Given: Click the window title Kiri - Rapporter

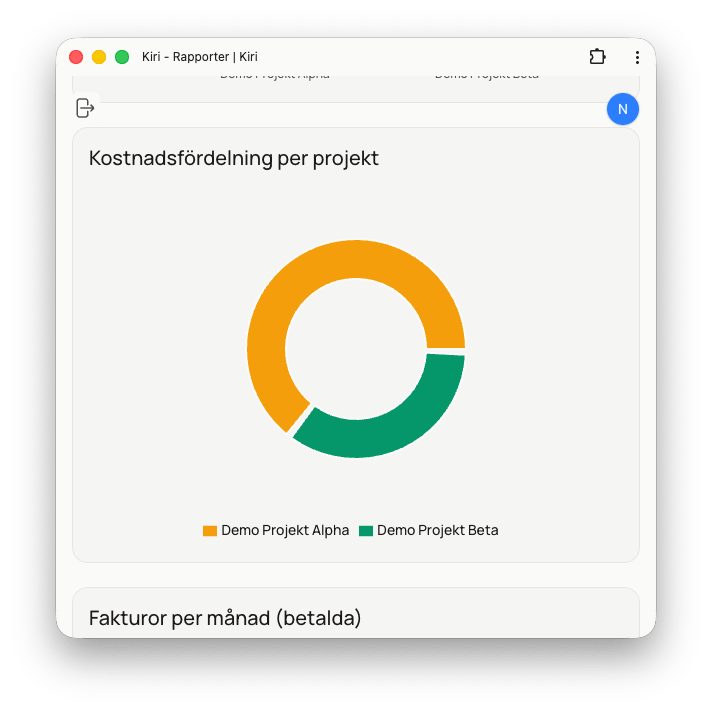Looking at the screenshot, I should point(200,57).
